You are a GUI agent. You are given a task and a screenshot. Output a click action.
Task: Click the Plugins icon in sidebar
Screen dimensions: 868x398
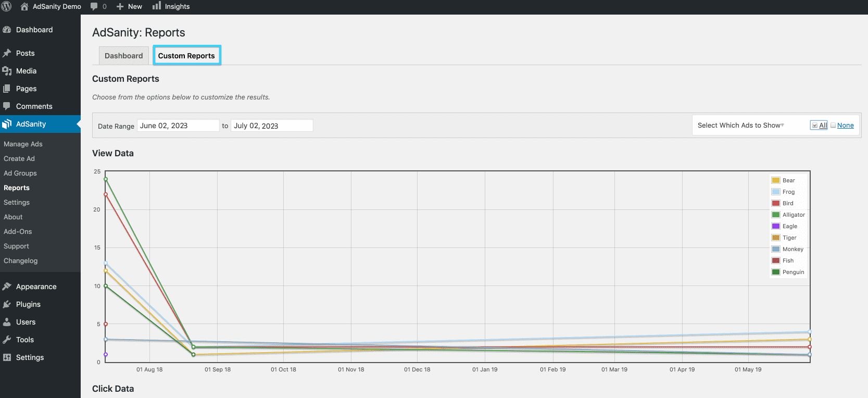click(7, 304)
